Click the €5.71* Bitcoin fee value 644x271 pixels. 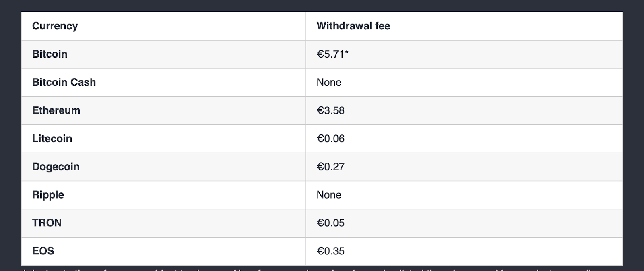pyautogui.click(x=332, y=54)
